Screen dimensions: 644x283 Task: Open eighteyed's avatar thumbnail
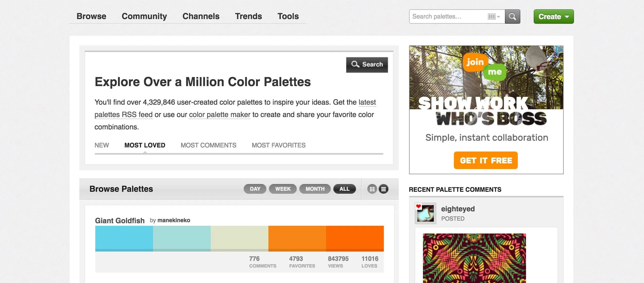(426, 213)
